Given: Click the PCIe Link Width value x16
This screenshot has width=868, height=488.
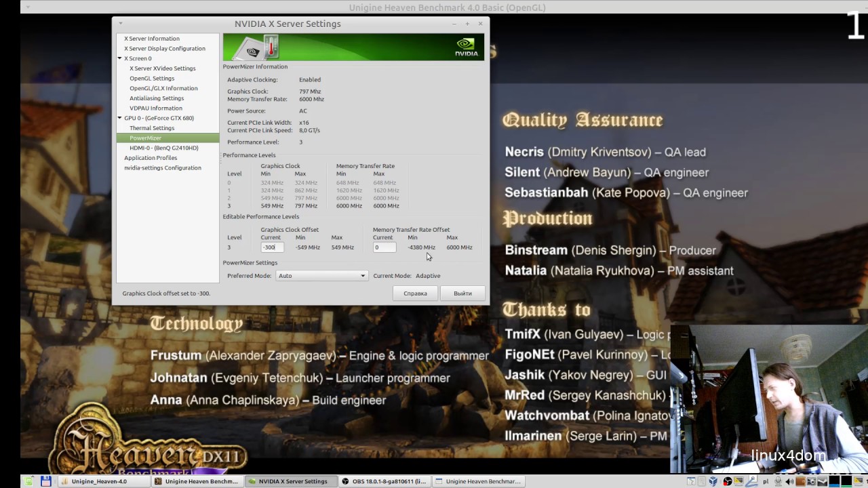Looking at the screenshot, I should point(304,123).
